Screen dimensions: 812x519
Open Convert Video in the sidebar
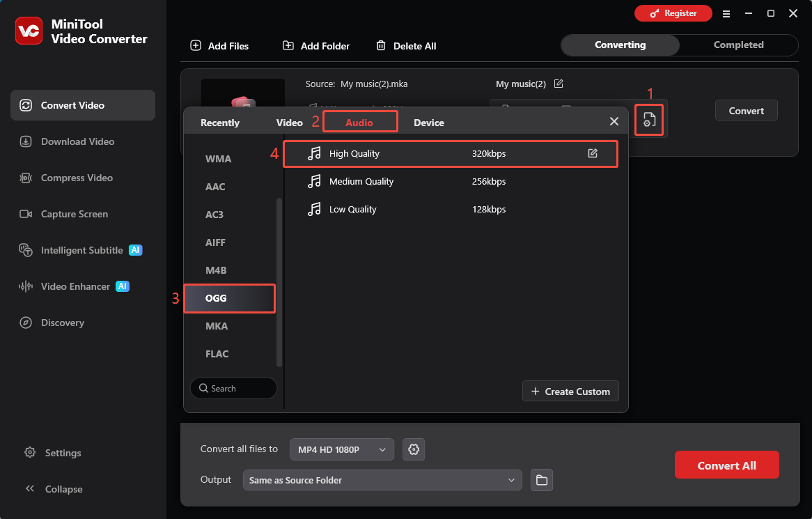pos(83,105)
